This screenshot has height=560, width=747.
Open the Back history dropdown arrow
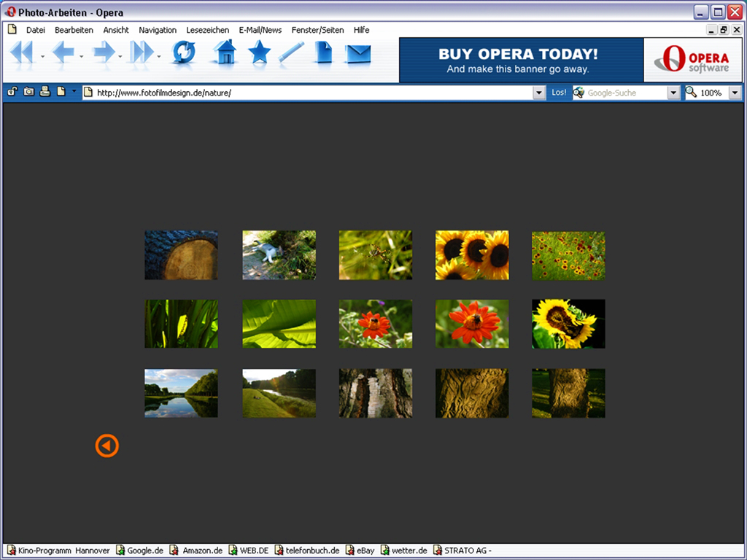tap(82, 57)
